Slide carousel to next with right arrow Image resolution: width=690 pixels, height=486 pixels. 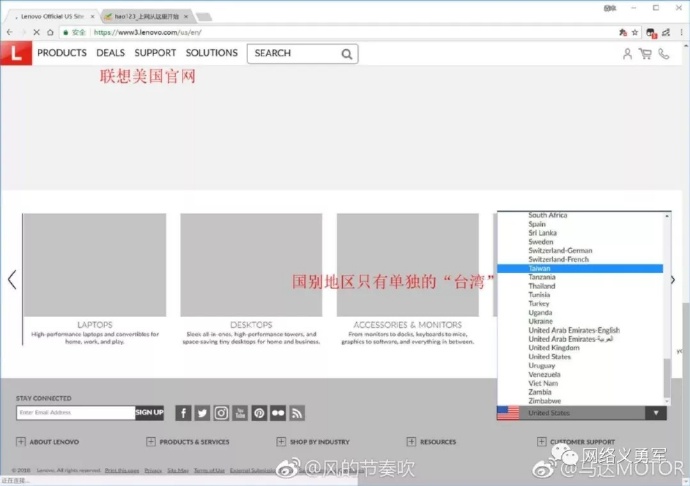pyautogui.click(x=673, y=280)
